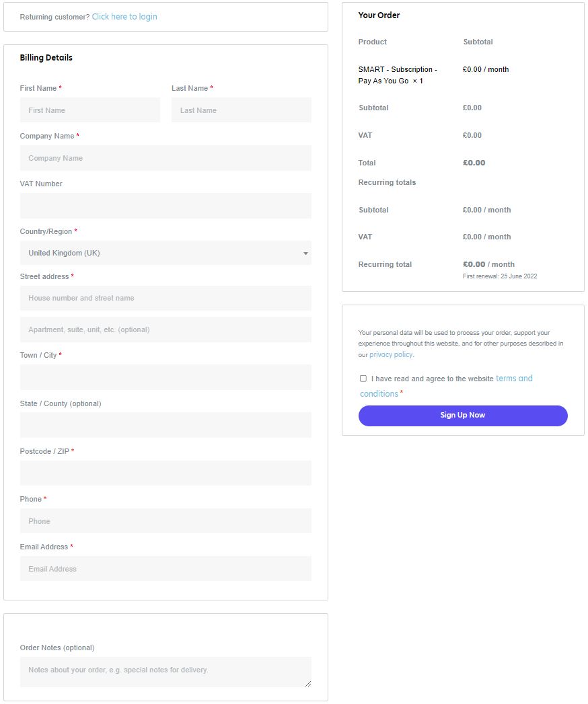This screenshot has height=704, width=588.
Task: Click the Country/Region dropdown arrow
Action: 305,253
